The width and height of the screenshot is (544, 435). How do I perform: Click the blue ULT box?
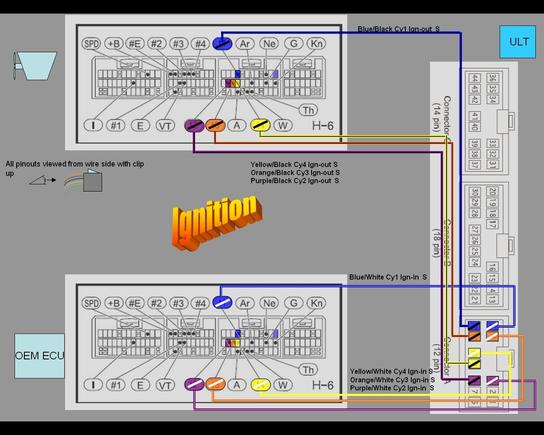click(517, 42)
